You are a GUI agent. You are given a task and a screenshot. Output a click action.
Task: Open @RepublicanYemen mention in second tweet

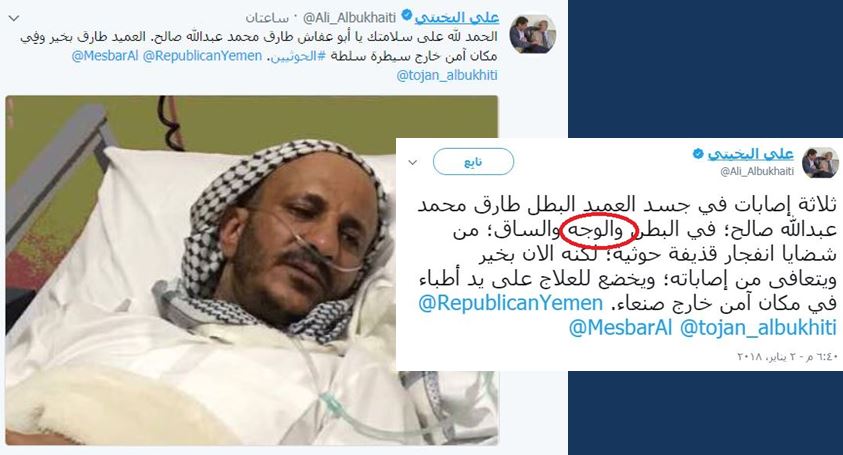pos(511,303)
